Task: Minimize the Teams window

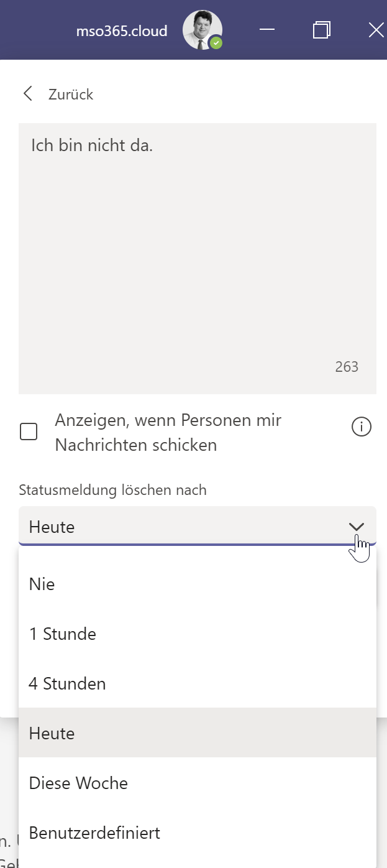Action: (267, 30)
